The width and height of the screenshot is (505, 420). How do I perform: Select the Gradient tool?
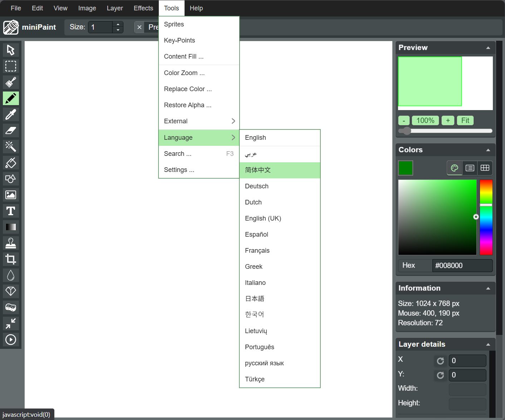pyautogui.click(x=11, y=227)
